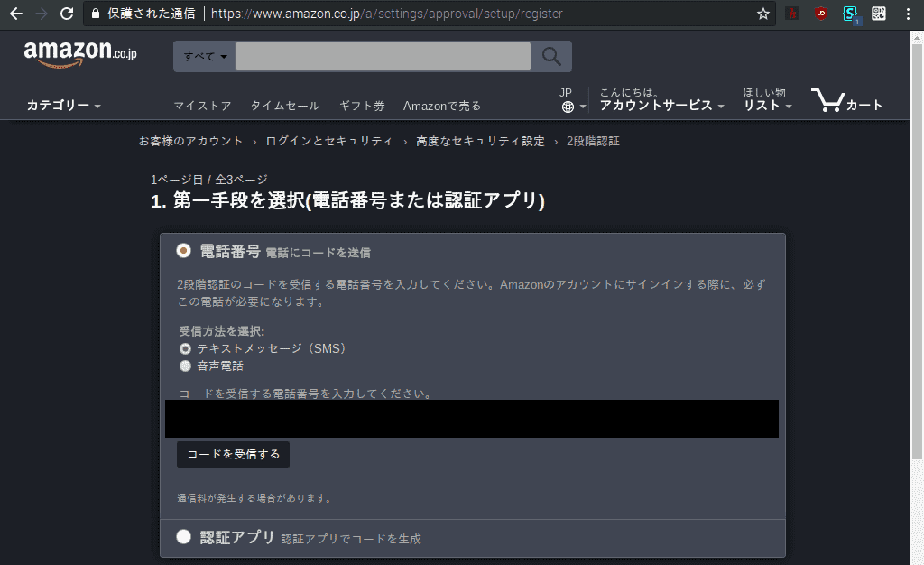Open the JP language dropdown arrow
924x565 pixels.
pos(583,107)
